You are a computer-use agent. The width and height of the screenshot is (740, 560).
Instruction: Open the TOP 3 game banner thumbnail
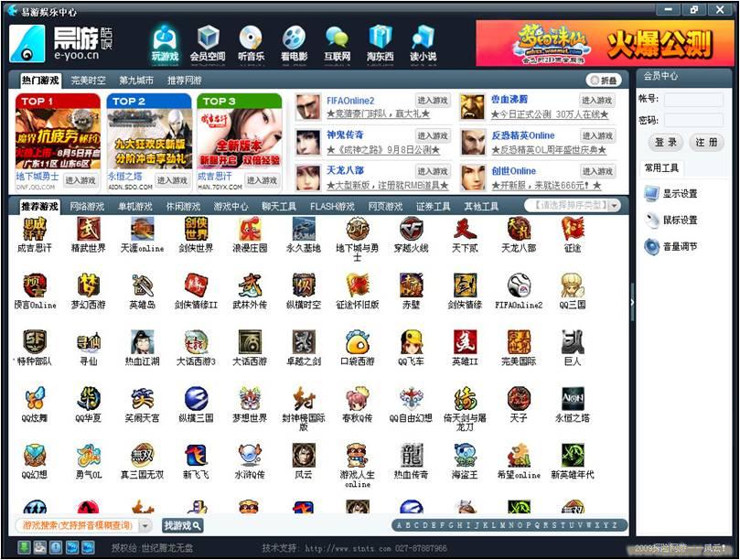tap(240, 131)
